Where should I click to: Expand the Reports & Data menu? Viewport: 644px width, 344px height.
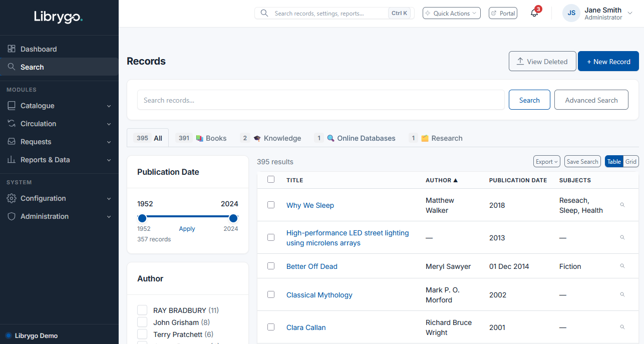109,160
